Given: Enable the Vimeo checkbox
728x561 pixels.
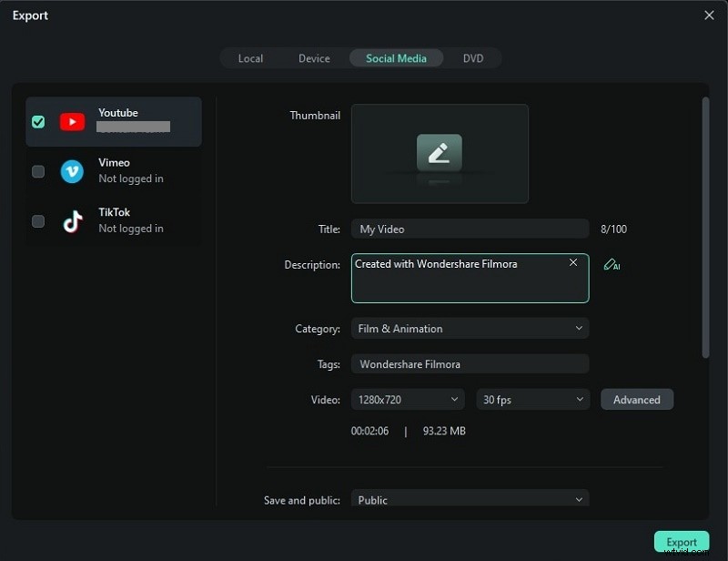Looking at the screenshot, I should (x=38, y=171).
